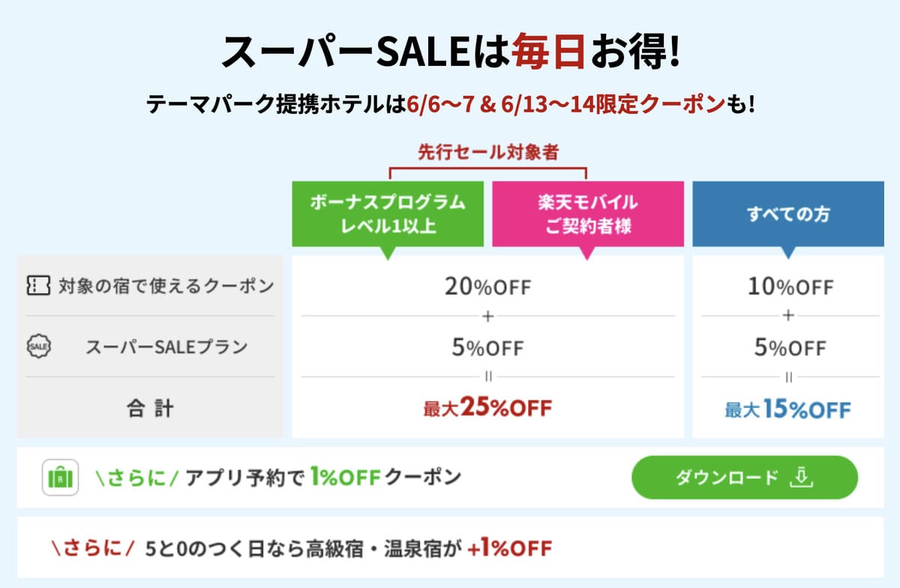Click the 最大25%OFF total text
Viewport: 900px width, 588px height.
[487, 408]
